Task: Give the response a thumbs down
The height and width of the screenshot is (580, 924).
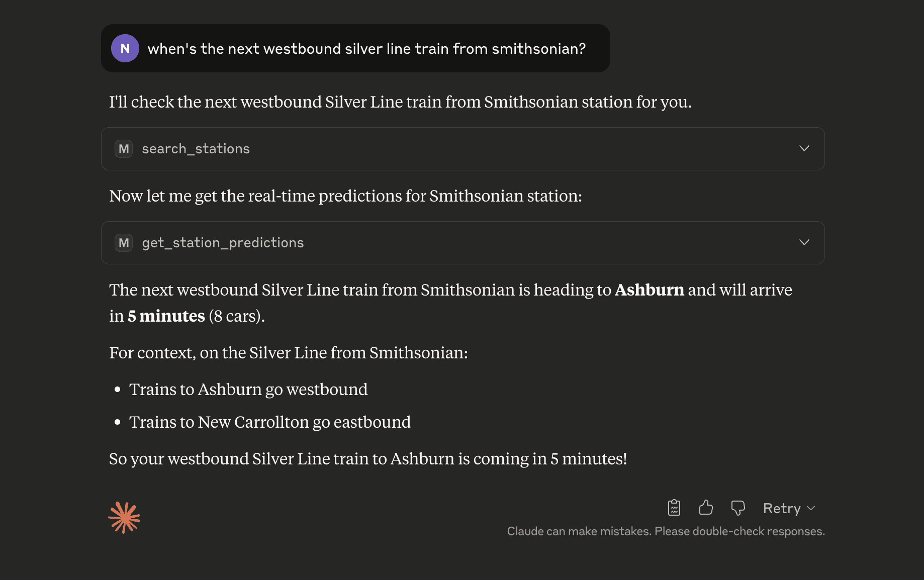Action: click(738, 508)
